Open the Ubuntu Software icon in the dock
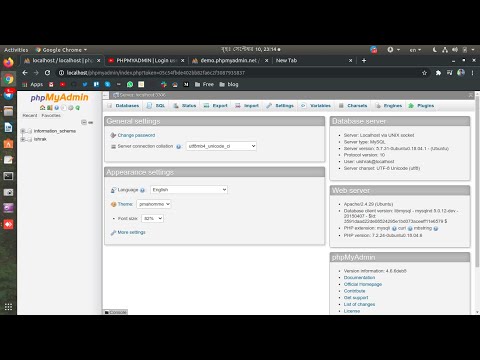Viewport: 480px width, 360px height. [8, 144]
